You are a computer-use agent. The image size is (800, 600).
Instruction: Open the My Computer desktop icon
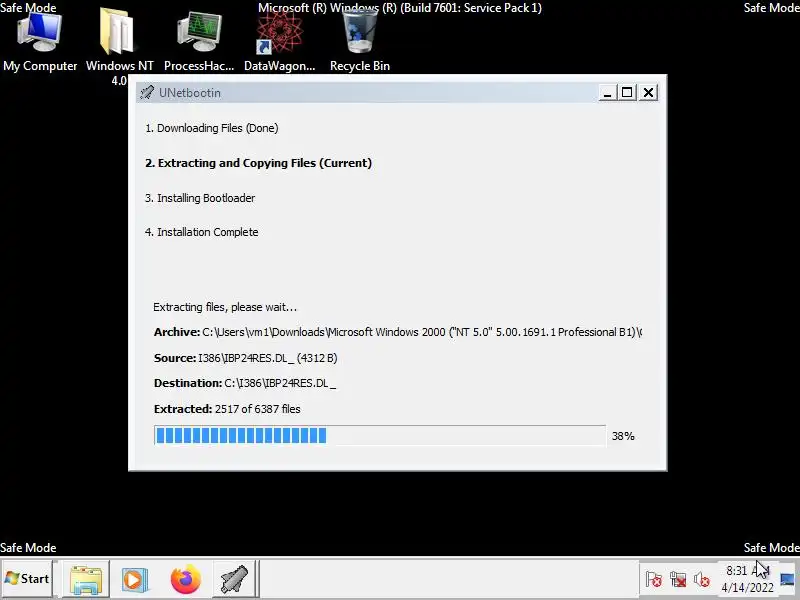pos(40,42)
